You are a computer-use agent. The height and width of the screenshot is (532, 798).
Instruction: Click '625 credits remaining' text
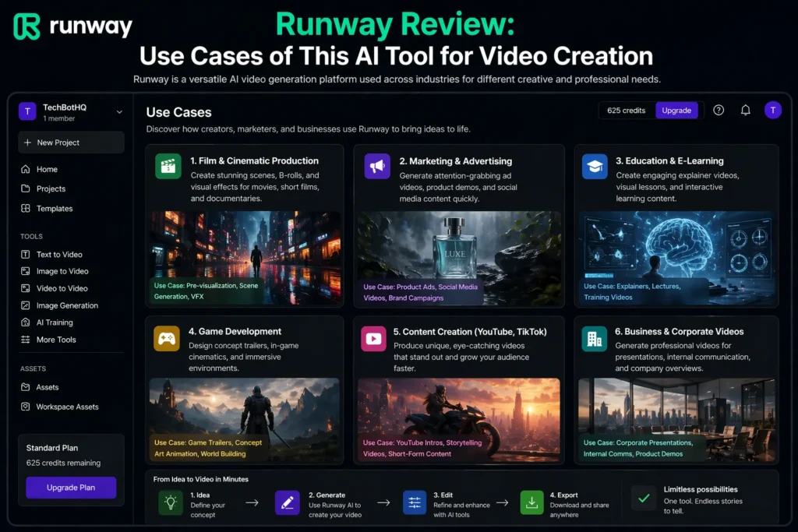click(x=64, y=463)
